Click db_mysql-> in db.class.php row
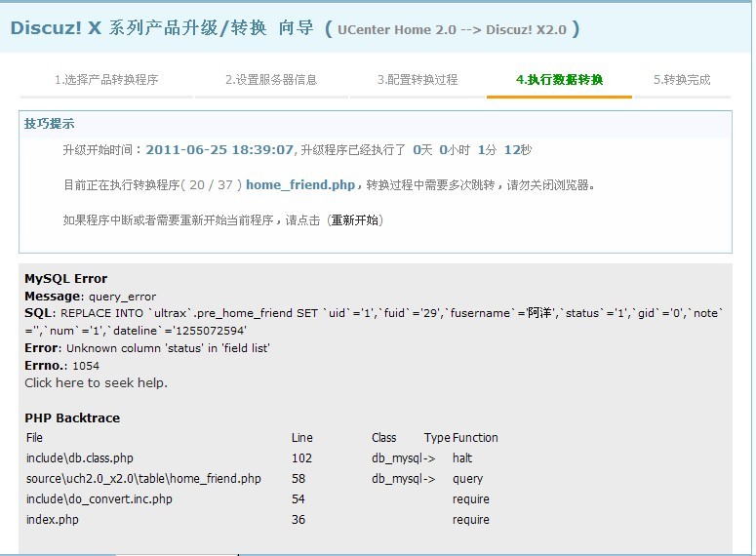 click(404, 458)
